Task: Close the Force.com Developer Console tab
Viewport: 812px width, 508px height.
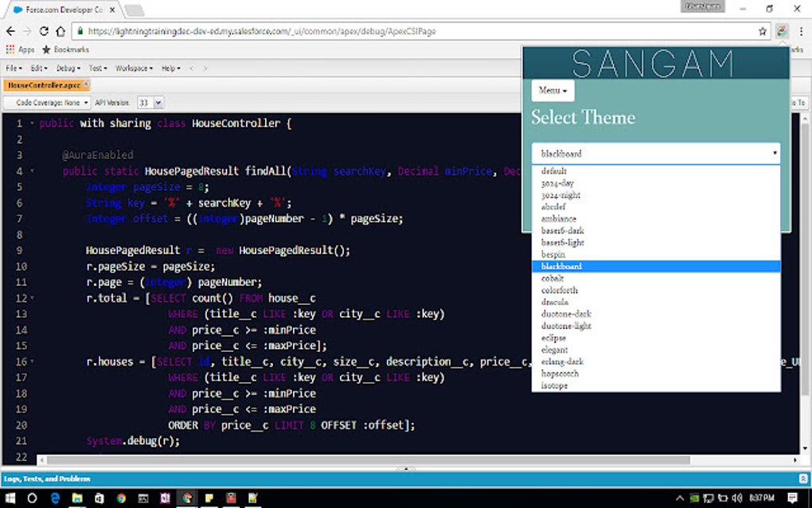Action: point(112,10)
